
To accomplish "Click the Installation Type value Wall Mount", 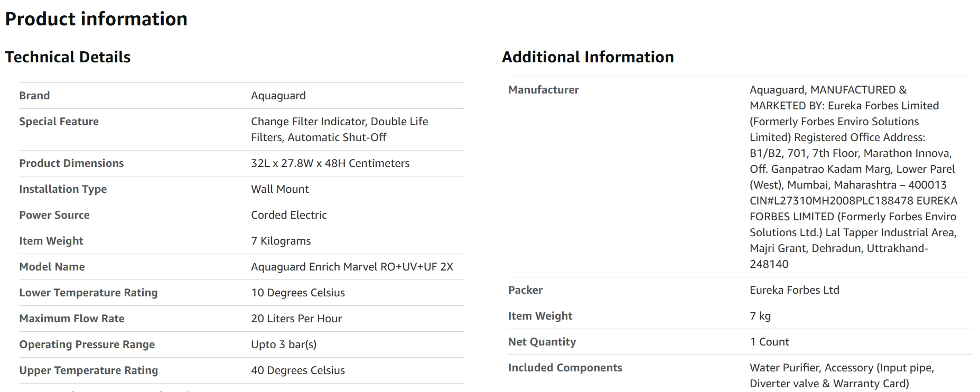I will pyautogui.click(x=280, y=189).
